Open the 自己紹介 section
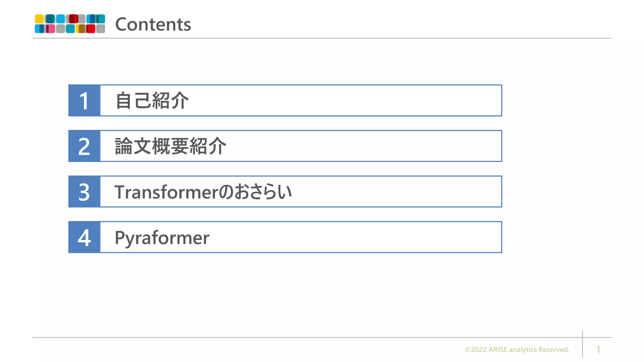This screenshot has width=644, height=362. point(152,101)
